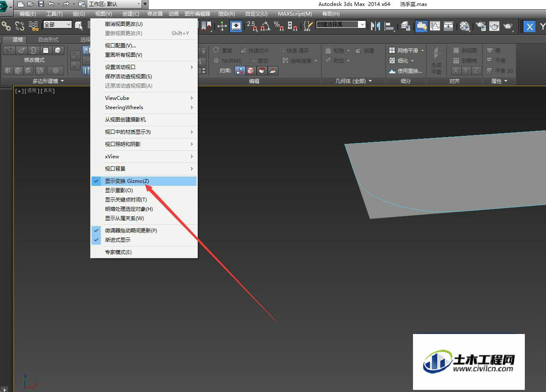Click the Unlink Selection icon
Screen dimensions: 546x392
(x=19, y=26)
